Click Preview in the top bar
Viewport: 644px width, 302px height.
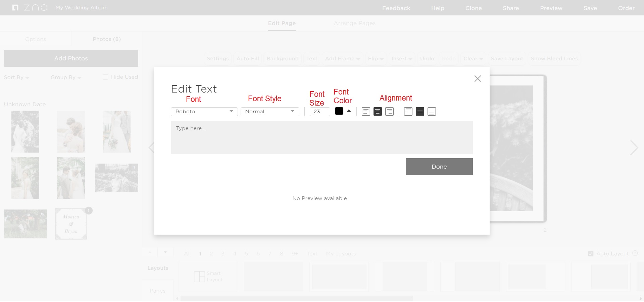551,8
